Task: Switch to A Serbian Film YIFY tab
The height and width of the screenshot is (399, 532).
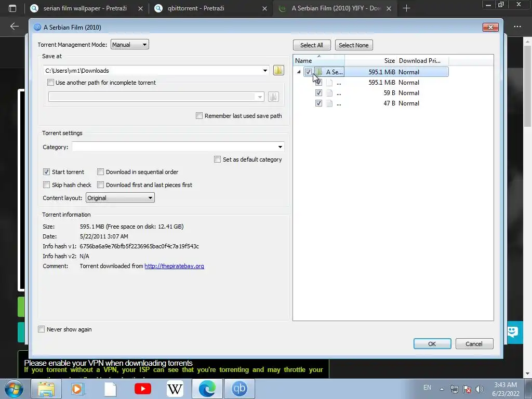Action: point(336,8)
